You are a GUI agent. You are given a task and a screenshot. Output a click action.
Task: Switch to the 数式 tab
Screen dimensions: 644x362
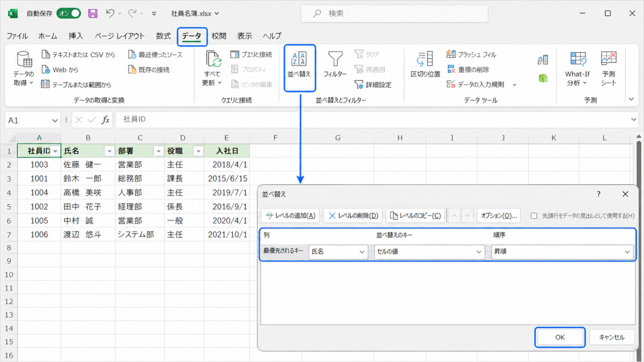tap(163, 36)
